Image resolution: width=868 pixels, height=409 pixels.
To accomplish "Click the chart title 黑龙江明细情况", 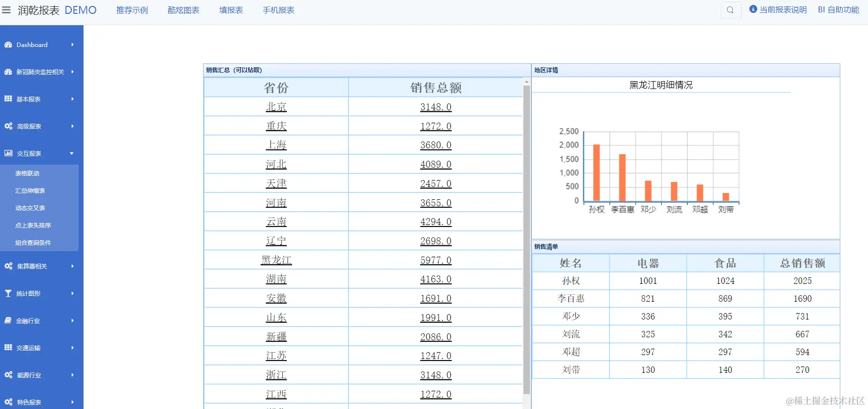I will 661,85.
